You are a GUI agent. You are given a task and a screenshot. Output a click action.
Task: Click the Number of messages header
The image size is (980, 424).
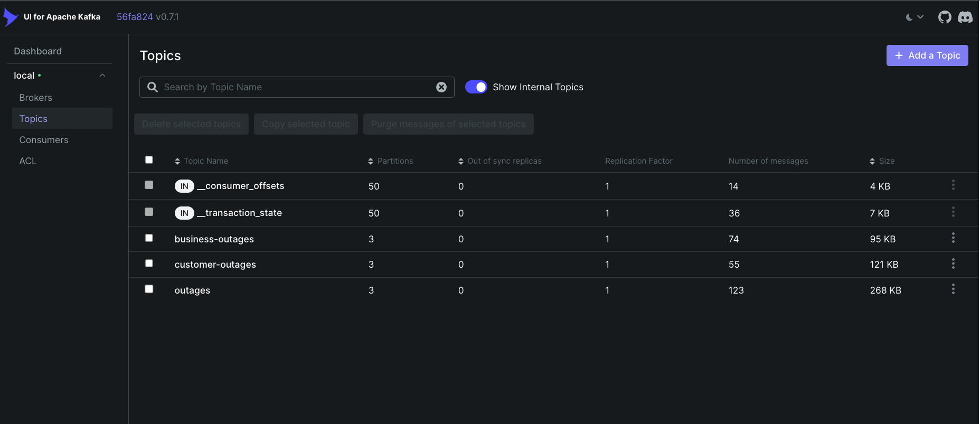(768, 161)
